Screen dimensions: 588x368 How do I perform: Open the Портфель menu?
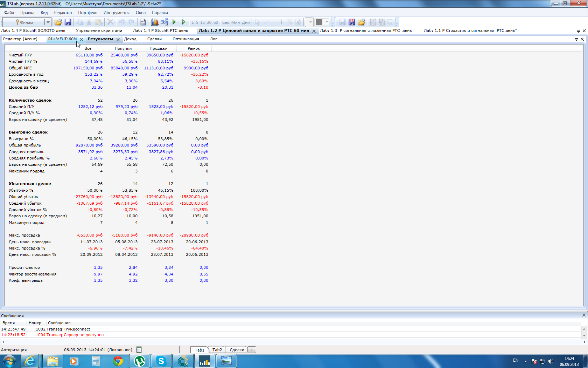point(87,13)
